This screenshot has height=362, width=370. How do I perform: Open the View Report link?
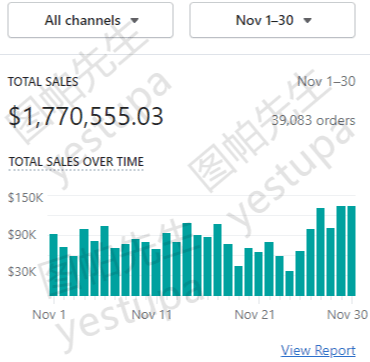point(318,351)
